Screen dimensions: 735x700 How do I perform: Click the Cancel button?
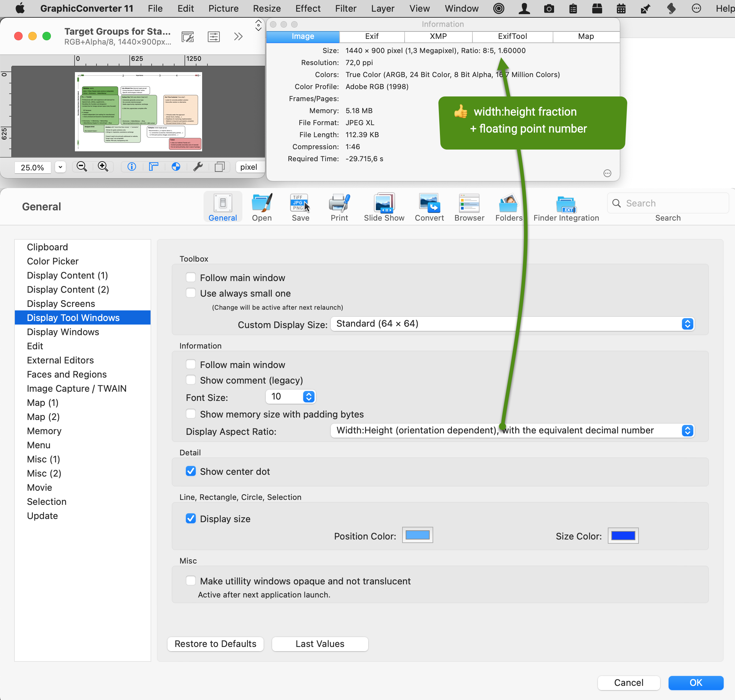click(629, 682)
